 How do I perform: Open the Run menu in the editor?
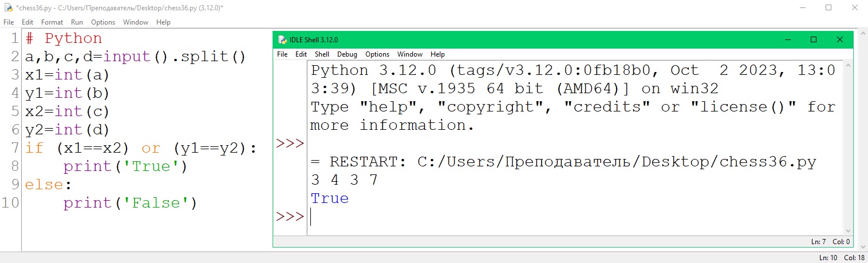click(77, 22)
